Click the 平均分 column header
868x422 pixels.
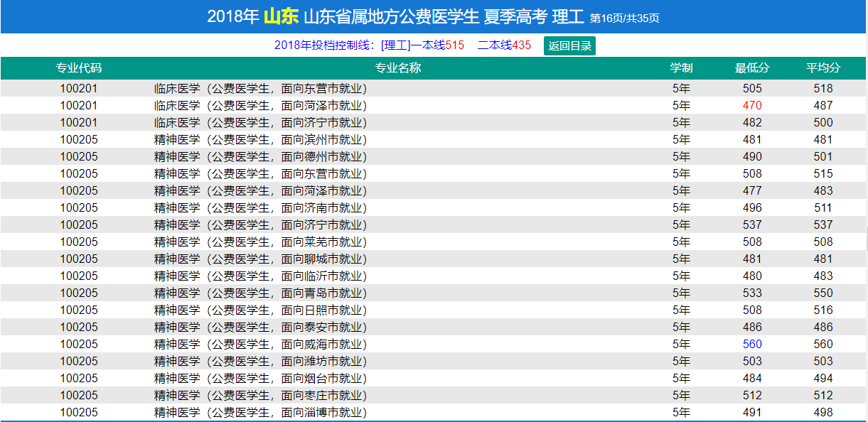coord(823,68)
